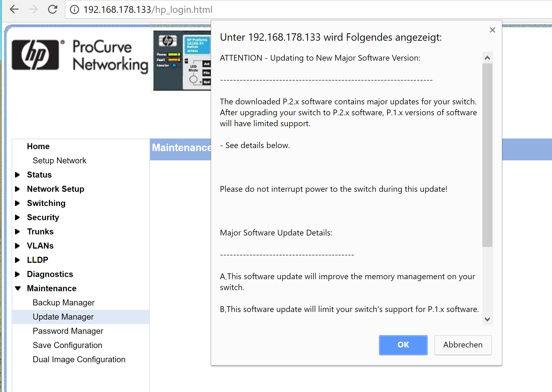
Task: Click the site info icon in address bar
Action: [x=74, y=10]
